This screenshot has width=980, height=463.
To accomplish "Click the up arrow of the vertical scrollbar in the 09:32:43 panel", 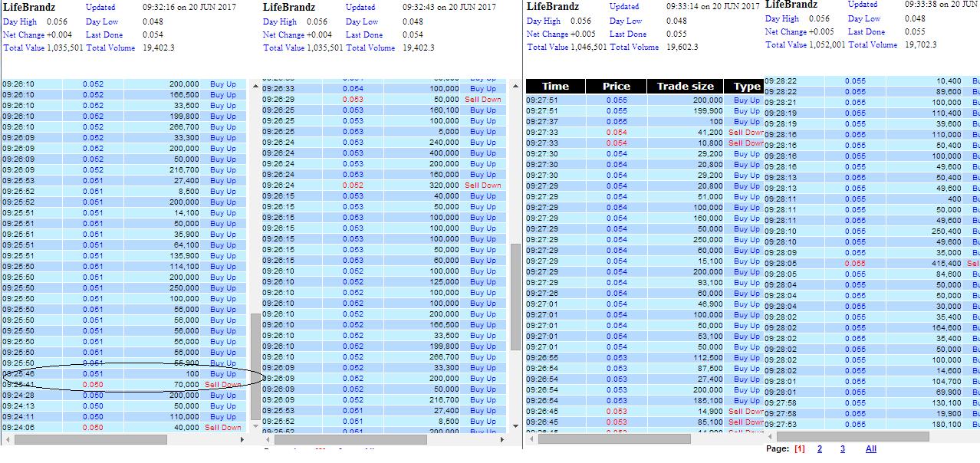I will pyautogui.click(x=515, y=85).
